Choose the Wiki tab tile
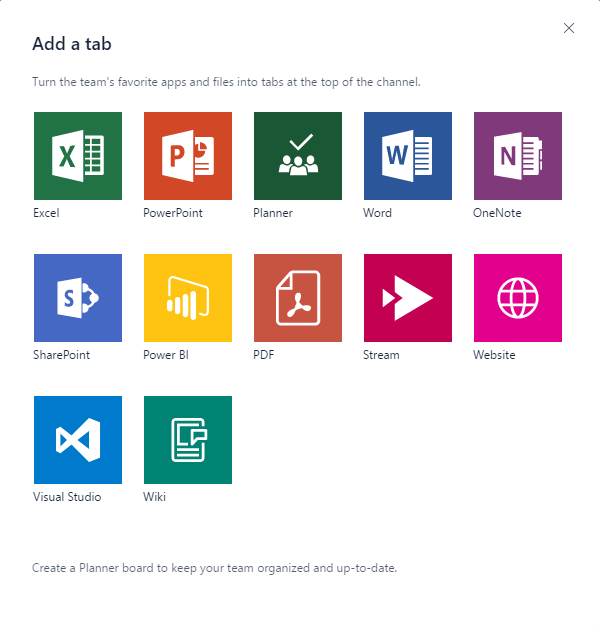The height and width of the screenshot is (626, 600). click(x=188, y=440)
